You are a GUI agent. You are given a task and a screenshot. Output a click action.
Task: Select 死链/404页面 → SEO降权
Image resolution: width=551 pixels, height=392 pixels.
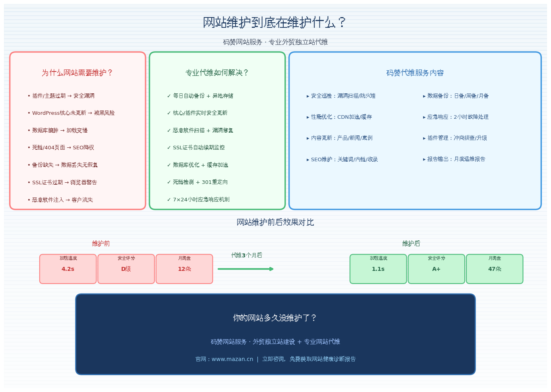pyautogui.click(x=61, y=148)
